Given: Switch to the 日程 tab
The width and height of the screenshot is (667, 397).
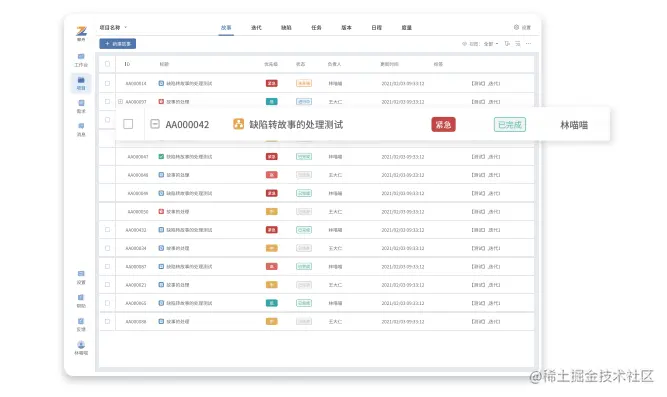Looking at the screenshot, I should (376, 28).
